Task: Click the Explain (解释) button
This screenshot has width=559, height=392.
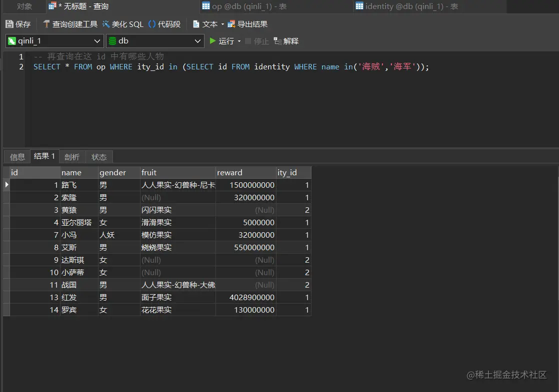Action: [286, 41]
